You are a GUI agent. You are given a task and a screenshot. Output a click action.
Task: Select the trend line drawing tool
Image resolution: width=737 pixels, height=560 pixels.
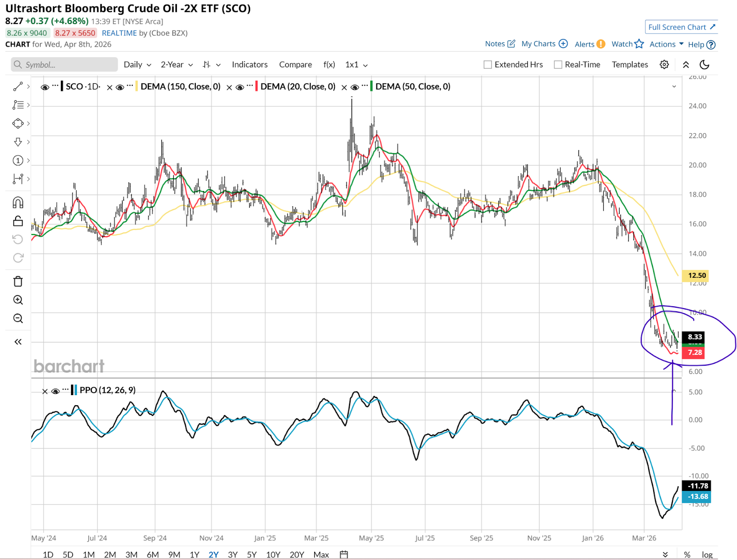(x=18, y=87)
